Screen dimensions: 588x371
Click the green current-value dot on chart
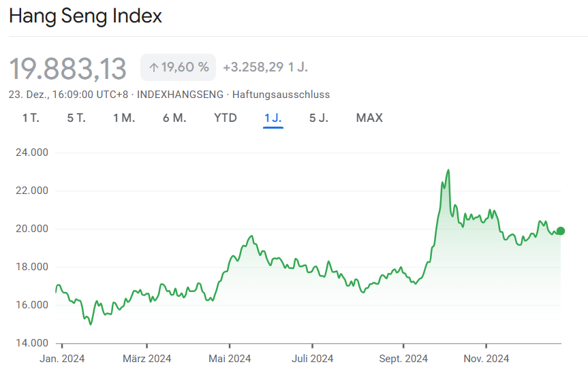pyautogui.click(x=561, y=231)
